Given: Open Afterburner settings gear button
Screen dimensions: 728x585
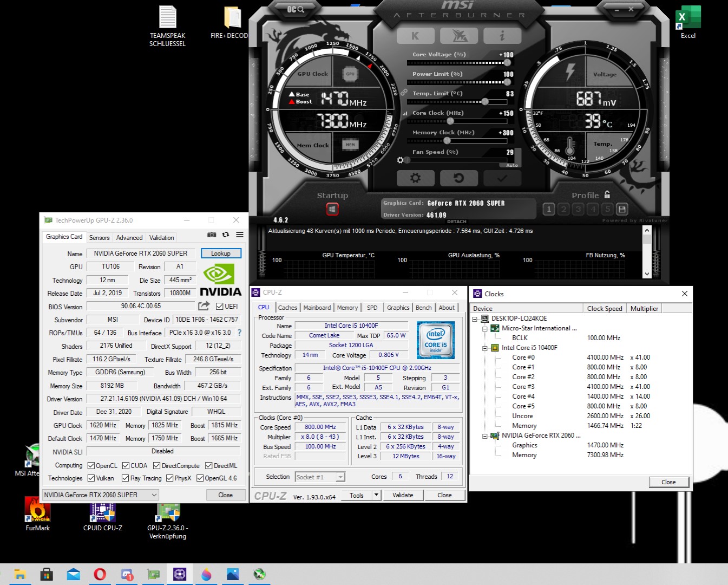Looking at the screenshot, I should [x=415, y=178].
